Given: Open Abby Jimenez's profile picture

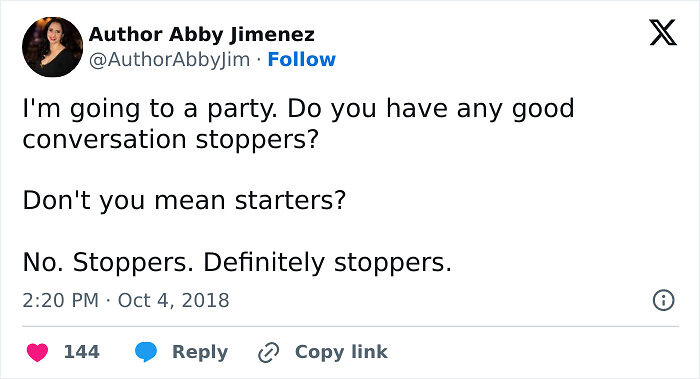Looking at the screenshot, I should [52, 47].
